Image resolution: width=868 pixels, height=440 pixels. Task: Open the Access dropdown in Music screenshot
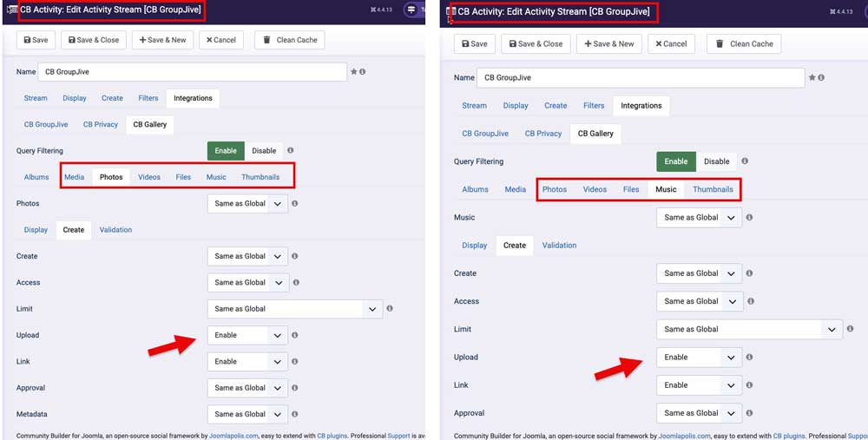(700, 301)
